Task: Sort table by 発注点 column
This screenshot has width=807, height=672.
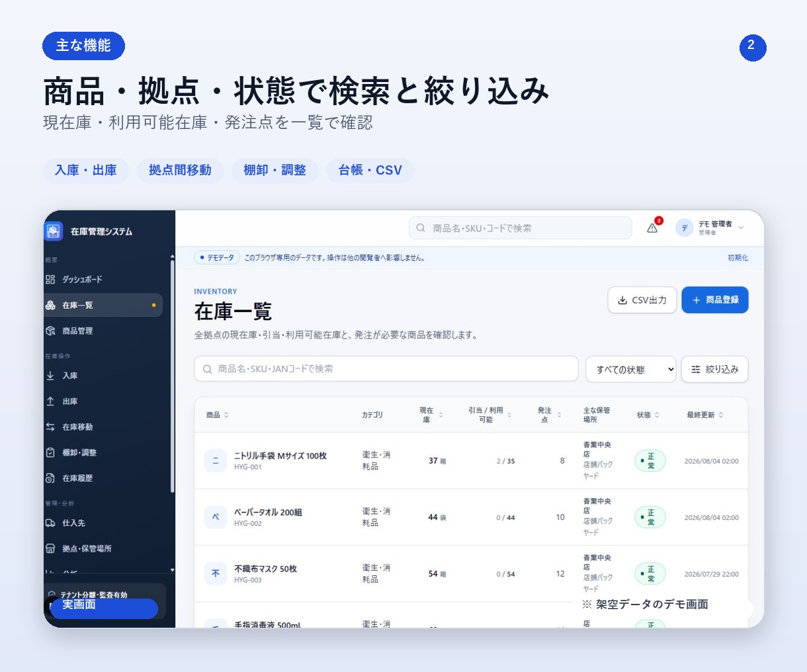Action: click(x=550, y=415)
